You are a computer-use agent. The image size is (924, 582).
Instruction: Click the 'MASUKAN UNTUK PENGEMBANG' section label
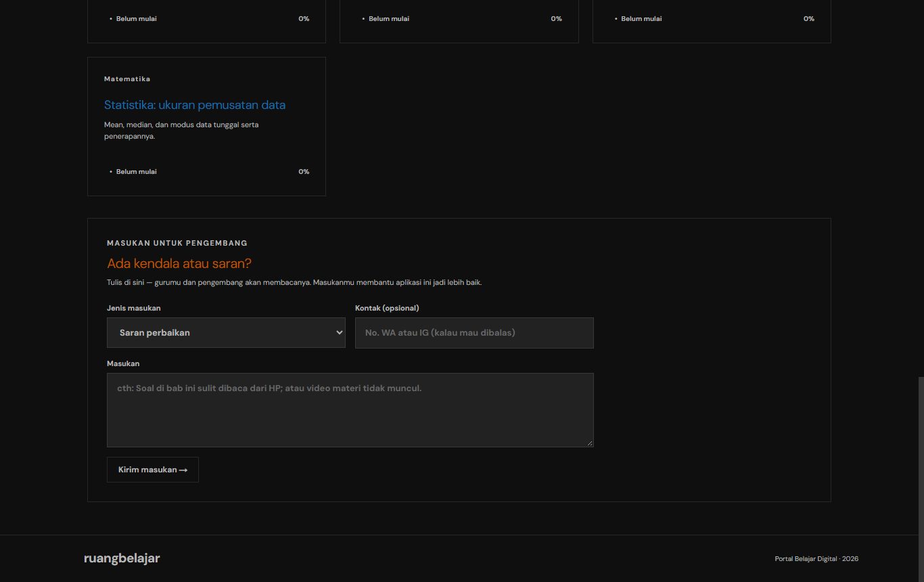coord(177,243)
